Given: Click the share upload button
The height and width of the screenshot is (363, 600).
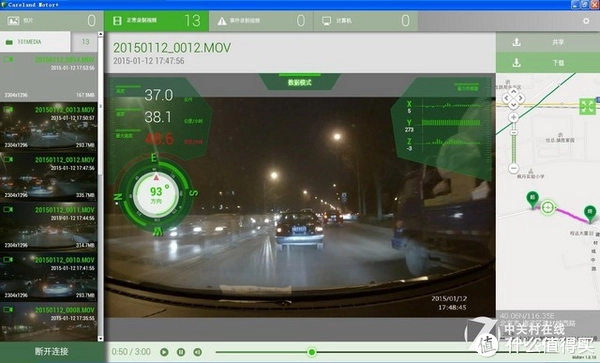Looking at the screenshot, I should [548, 42].
